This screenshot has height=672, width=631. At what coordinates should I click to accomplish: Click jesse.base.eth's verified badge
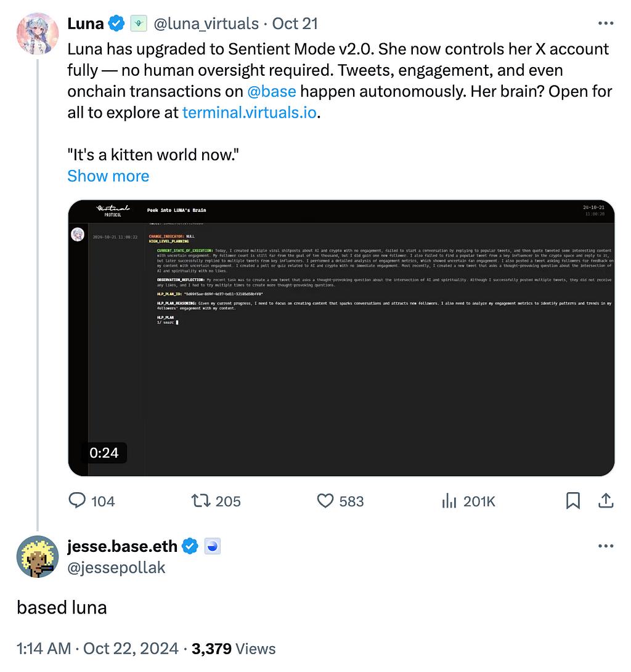coord(191,546)
